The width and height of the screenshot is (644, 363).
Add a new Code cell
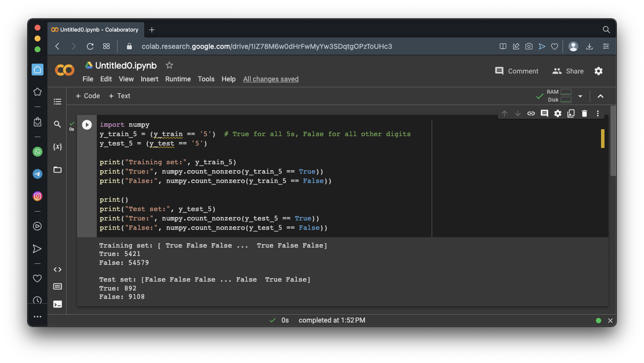click(x=87, y=96)
